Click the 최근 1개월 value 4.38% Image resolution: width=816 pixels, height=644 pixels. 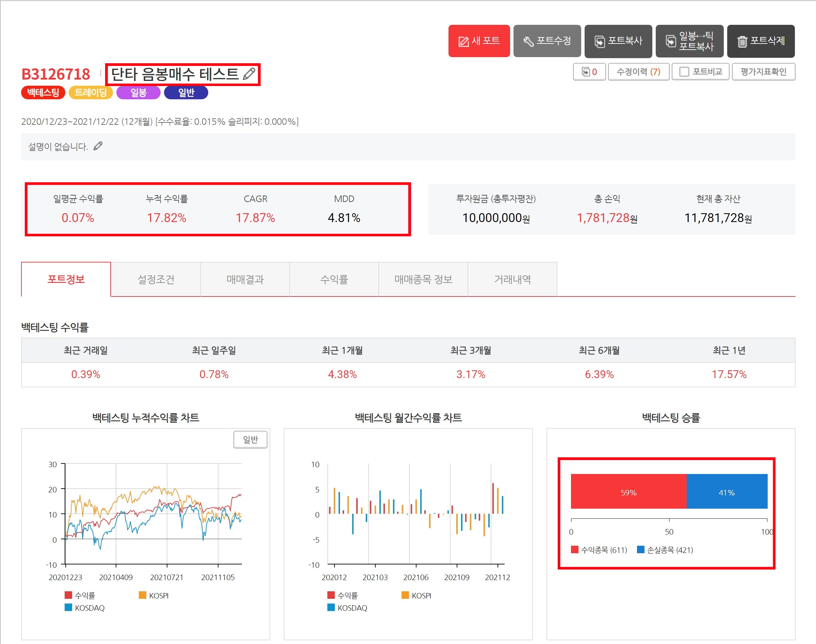tap(342, 374)
